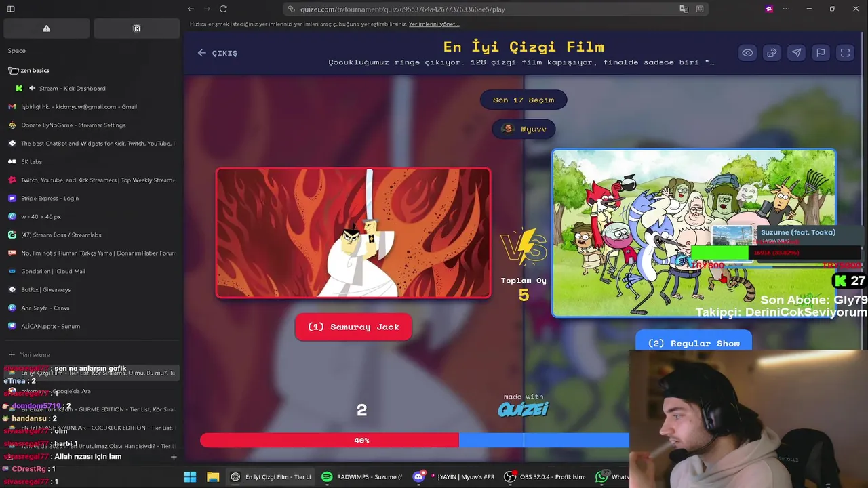
Task: Switch to the Zen browser taskbar item
Action: coord(271,476)
